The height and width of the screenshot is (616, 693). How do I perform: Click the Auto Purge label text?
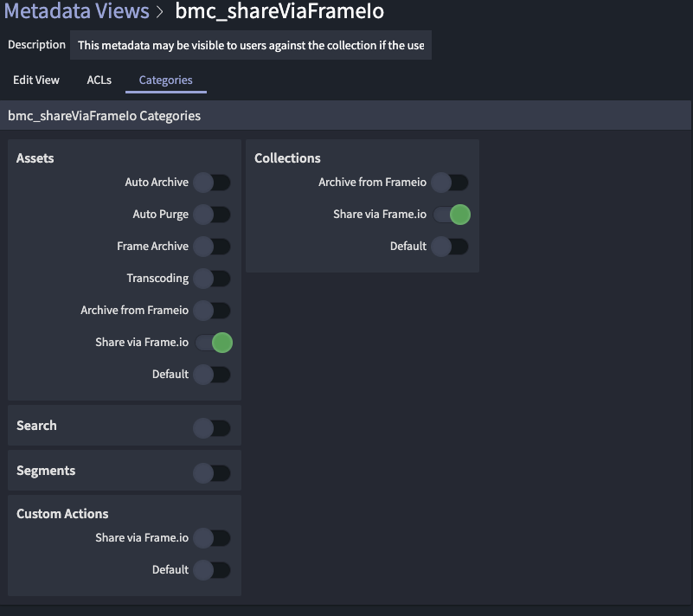(x=160, y=215)
